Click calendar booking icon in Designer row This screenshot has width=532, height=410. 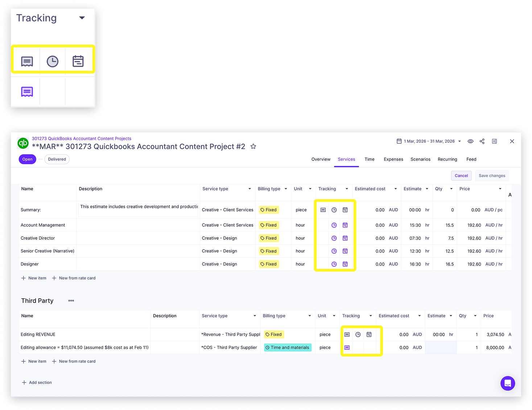[345, 264]
